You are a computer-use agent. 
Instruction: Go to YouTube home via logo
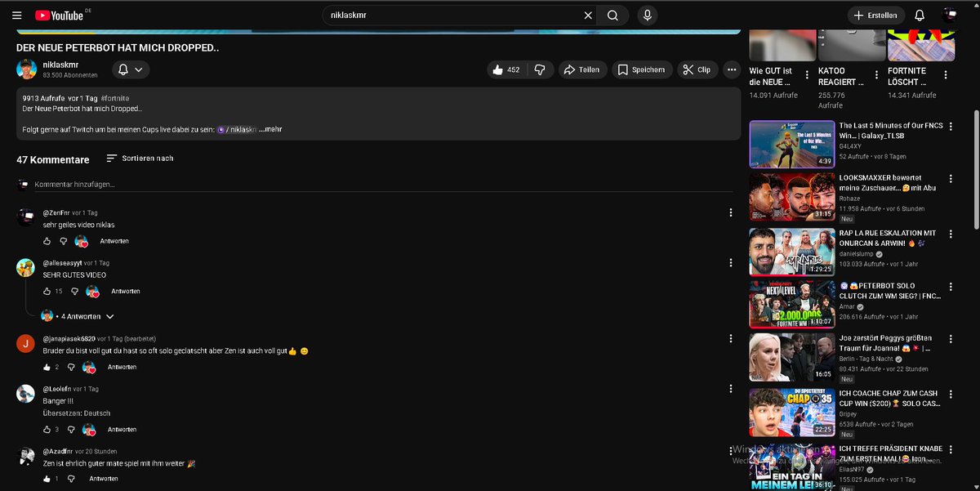[60, 16]
